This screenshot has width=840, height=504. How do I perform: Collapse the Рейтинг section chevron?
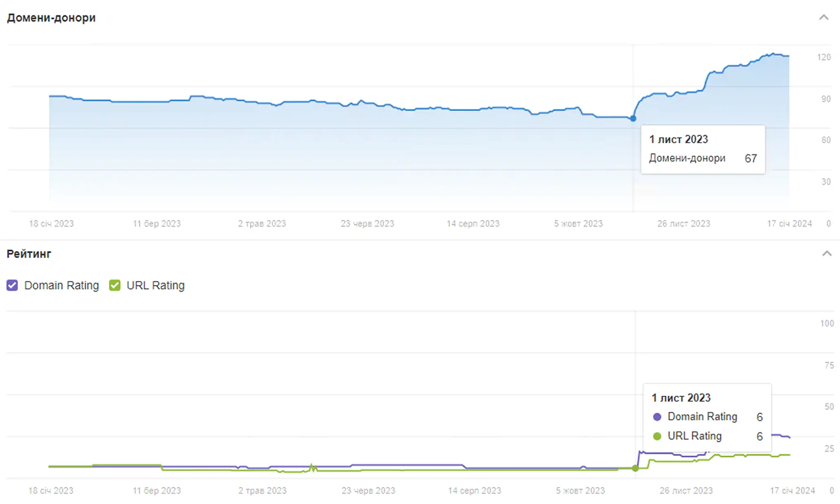(x=827, y=253)
